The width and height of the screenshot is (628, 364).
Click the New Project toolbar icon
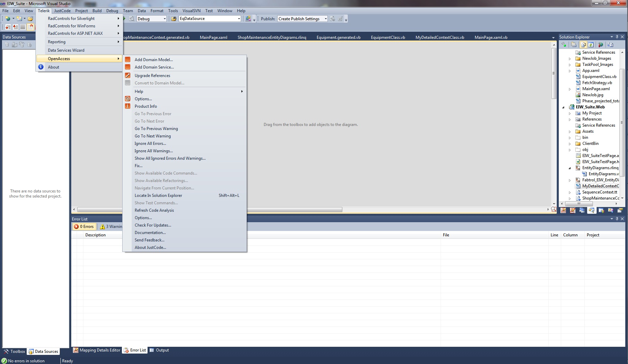tap(7, 19)
